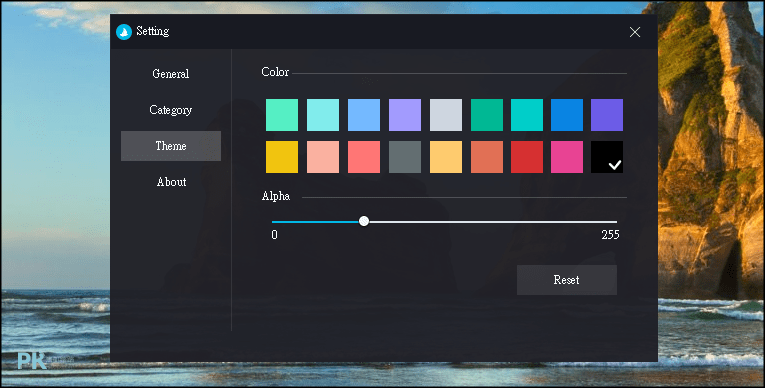
Task: Switch to the Category tab
Action: coord(171,110)
